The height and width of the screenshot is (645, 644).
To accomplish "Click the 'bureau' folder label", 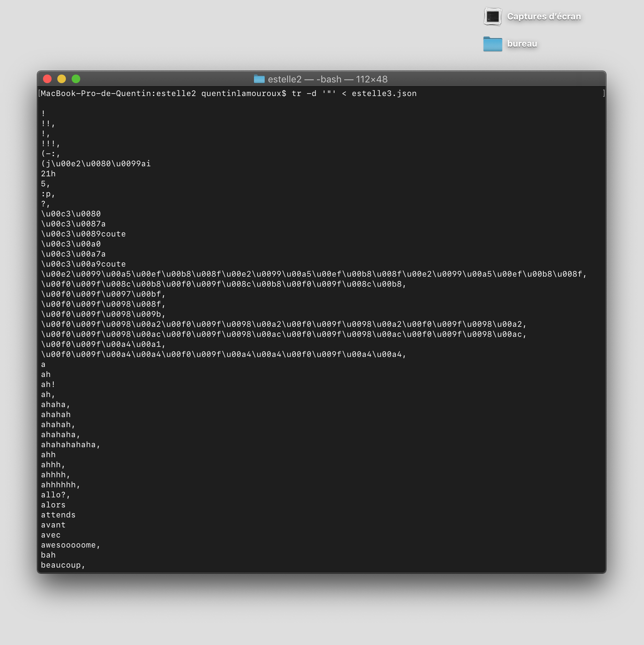I will [x=522, y=44].
